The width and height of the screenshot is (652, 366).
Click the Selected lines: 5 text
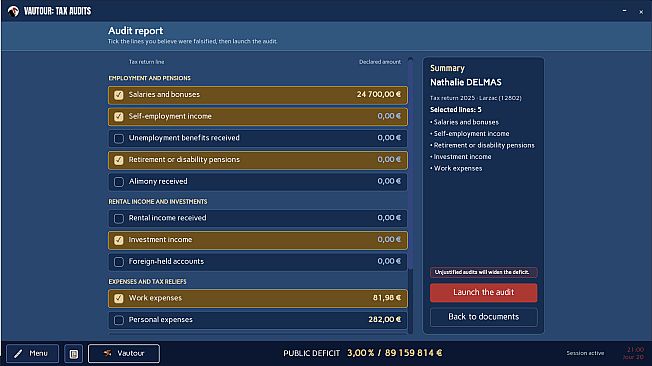[x=456, y=110]
